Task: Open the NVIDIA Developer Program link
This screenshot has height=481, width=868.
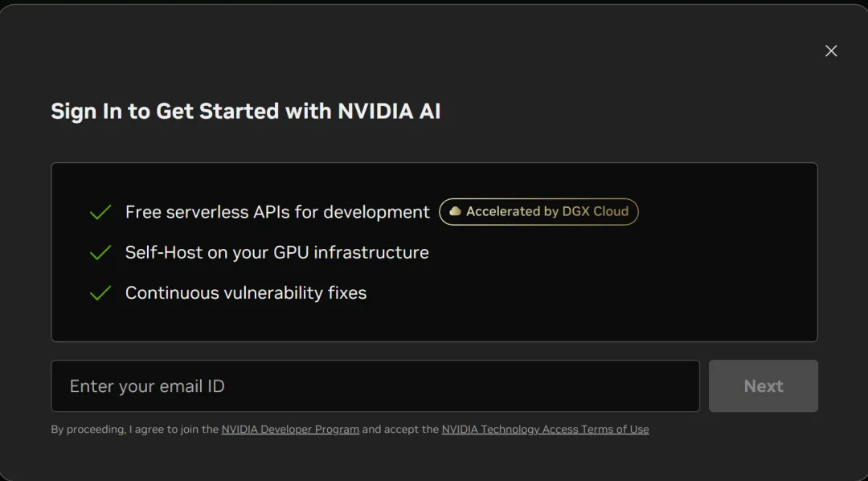Action: coord(290,430)
